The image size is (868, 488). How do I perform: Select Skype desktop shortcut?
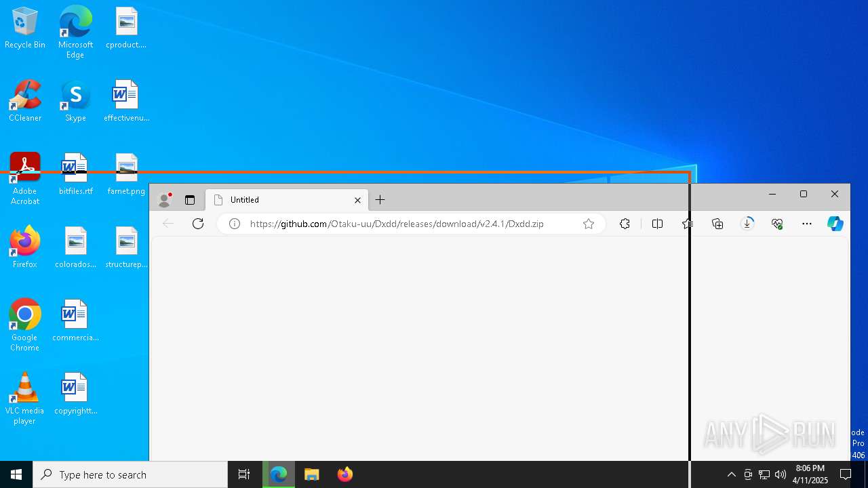(x=75, y=101)
